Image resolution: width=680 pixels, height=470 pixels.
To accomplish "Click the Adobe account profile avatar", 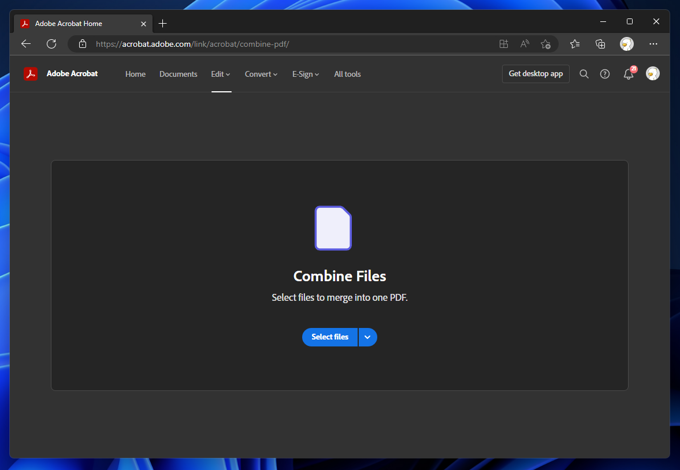I will [653, 74].
